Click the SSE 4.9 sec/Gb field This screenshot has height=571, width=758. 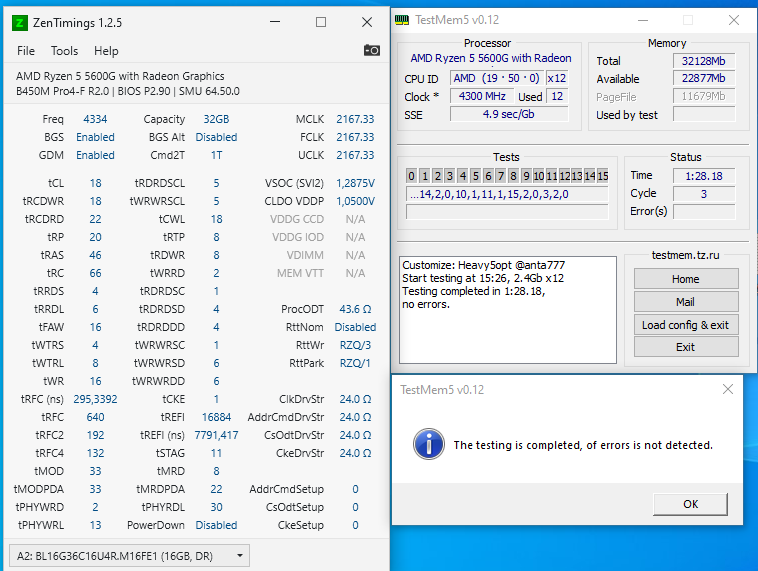pyautogui.click(x=509, y=114)
